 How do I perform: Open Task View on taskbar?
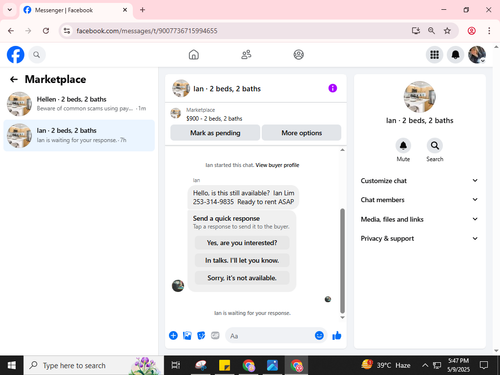pos(176,365)
